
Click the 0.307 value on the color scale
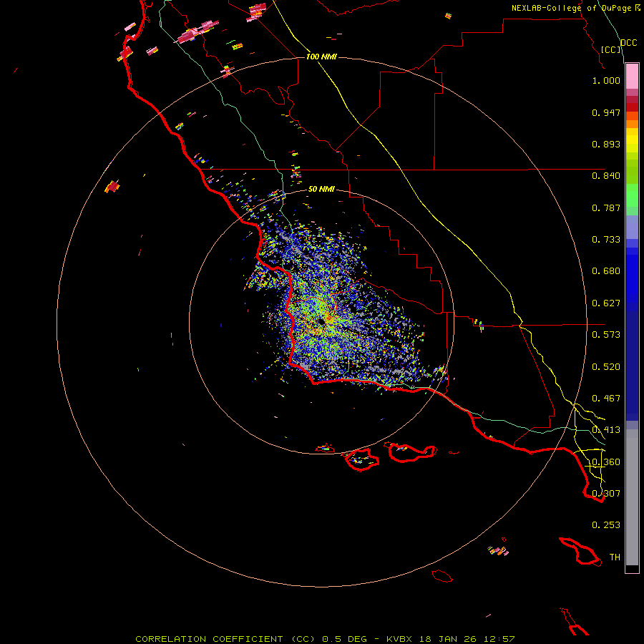pyautogui.click(x=606, y=494)
